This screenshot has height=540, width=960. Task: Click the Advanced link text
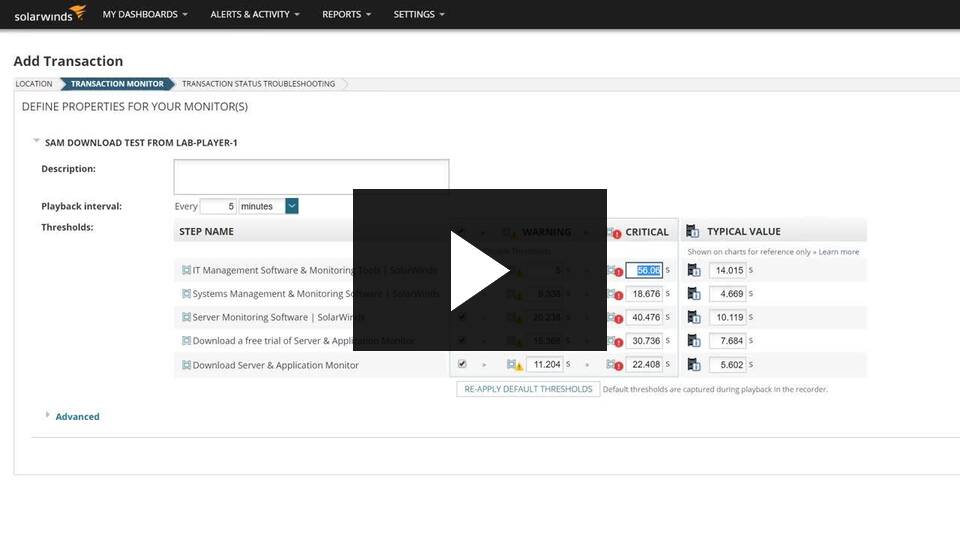77,417
